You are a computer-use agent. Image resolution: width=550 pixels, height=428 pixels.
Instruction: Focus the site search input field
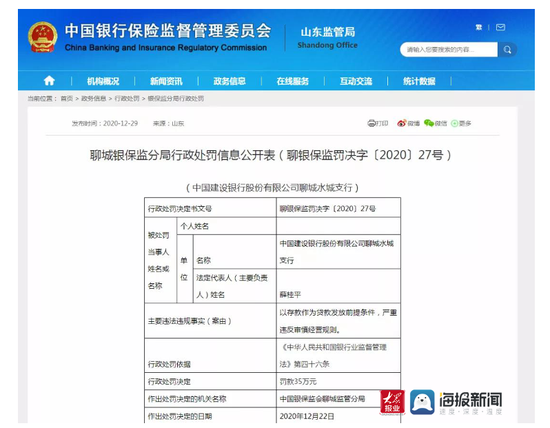(x=449, y=49)
